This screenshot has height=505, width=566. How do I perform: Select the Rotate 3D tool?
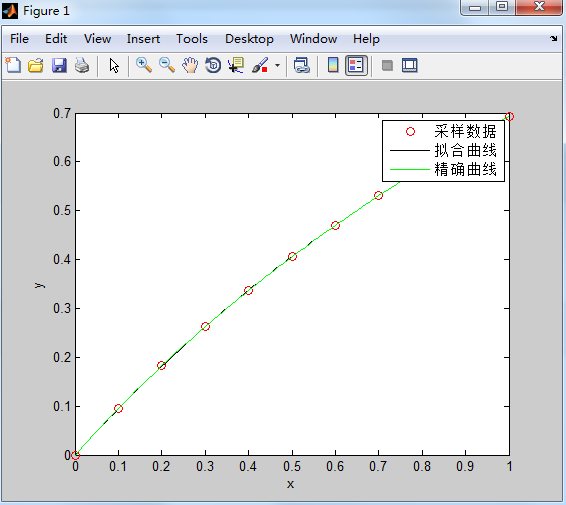point(213,65)
